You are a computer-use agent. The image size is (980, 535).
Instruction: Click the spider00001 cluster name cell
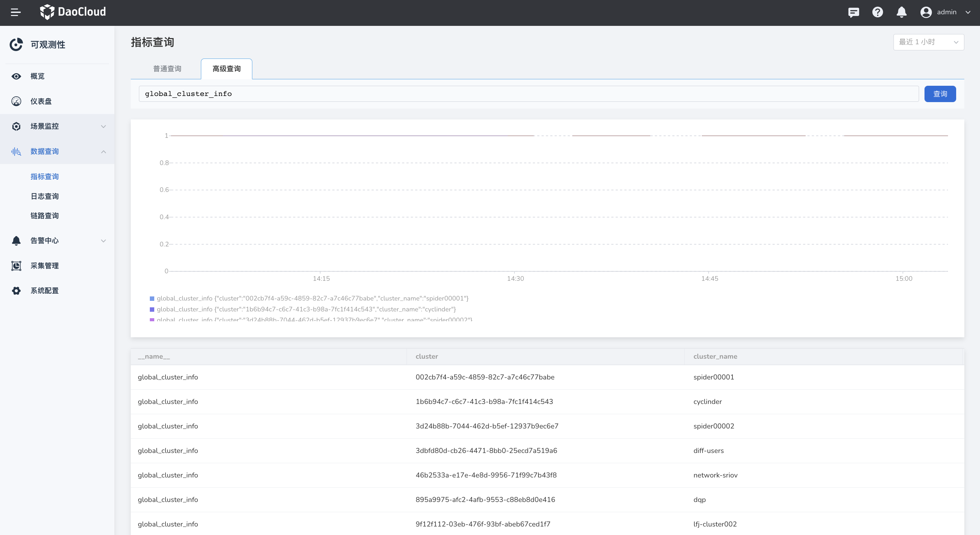coord(713,377)
